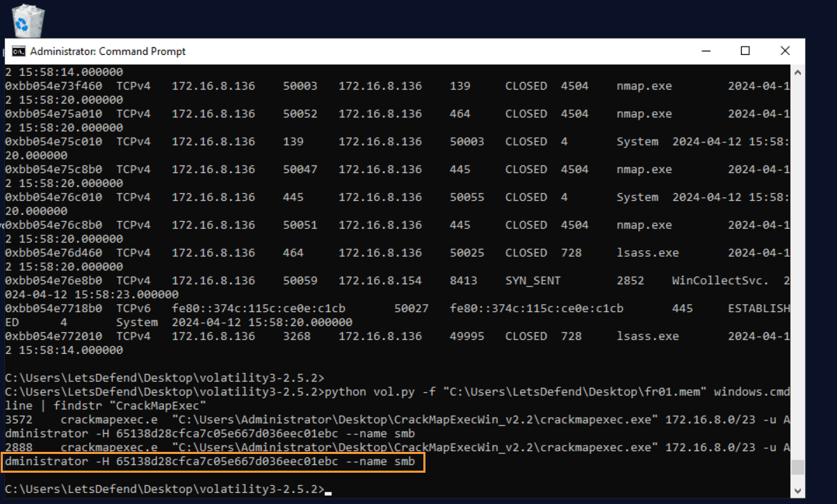Click the SYN_SENT connection state
The width and height of the screenshot is (837, 504).
click(x=533, y=281)
